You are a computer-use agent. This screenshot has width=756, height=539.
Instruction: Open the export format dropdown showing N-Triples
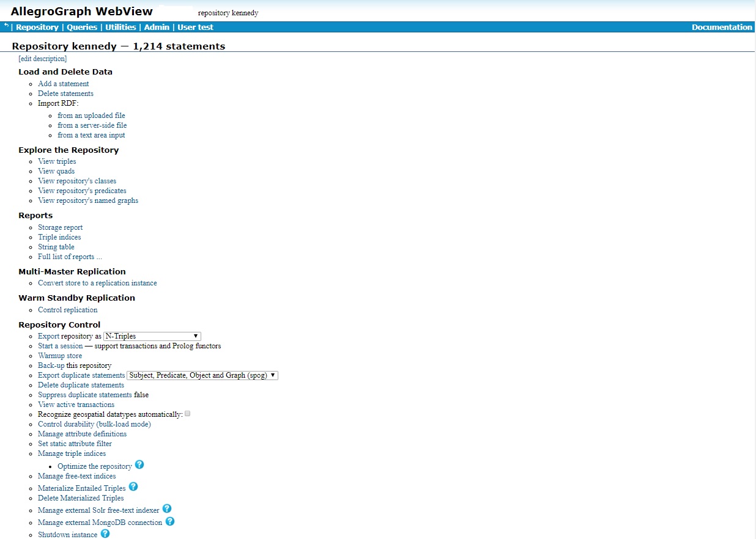(151, 335)
